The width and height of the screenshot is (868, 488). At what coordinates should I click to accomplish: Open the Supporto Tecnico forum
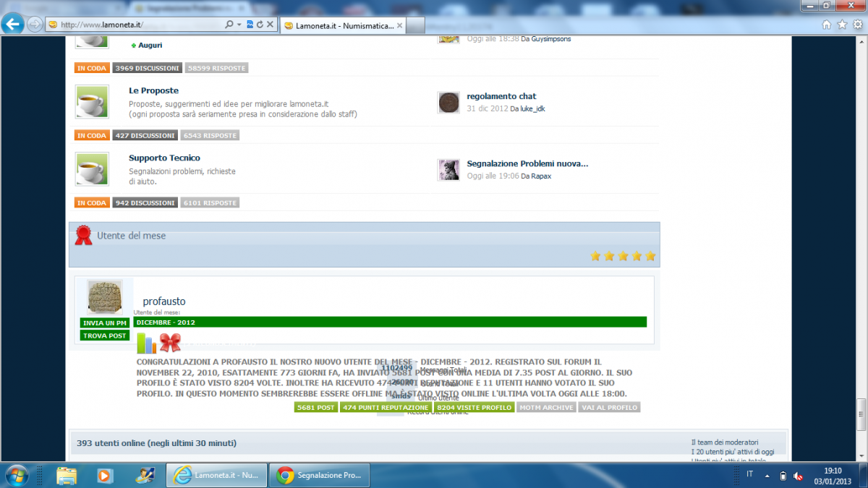(x=165, y=158)
